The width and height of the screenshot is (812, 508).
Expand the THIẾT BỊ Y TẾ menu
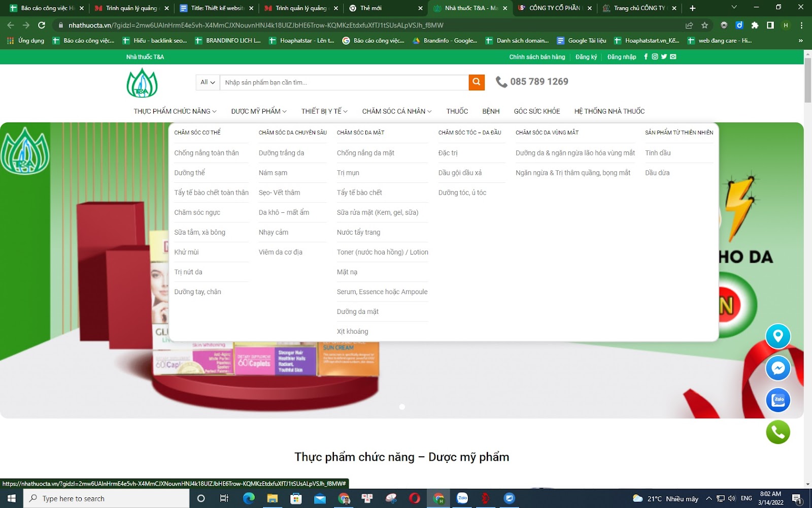[324, 111]
